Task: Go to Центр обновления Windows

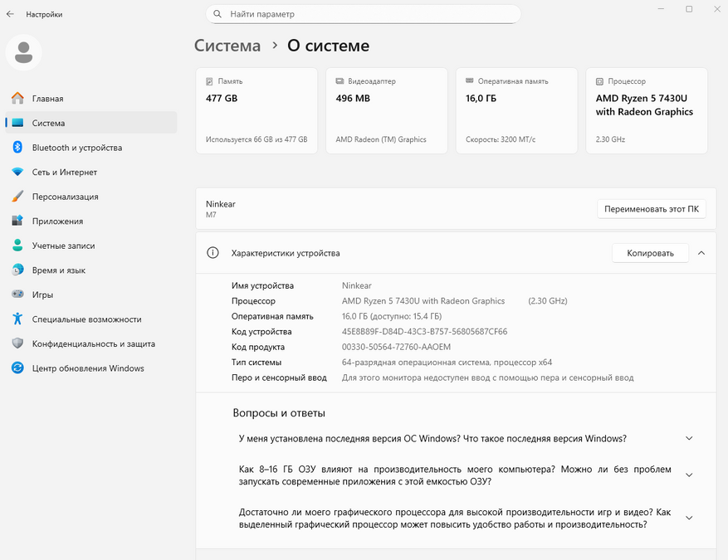Action: tap(88, 368)
